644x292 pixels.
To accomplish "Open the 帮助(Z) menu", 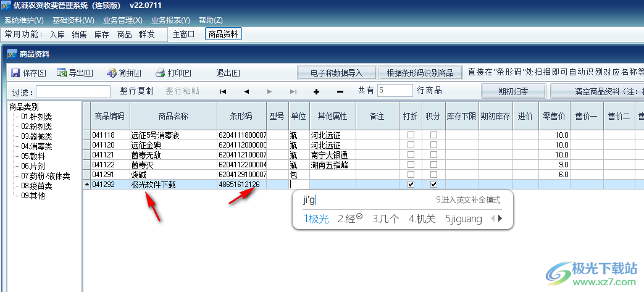I will click(x=211, y=20).
